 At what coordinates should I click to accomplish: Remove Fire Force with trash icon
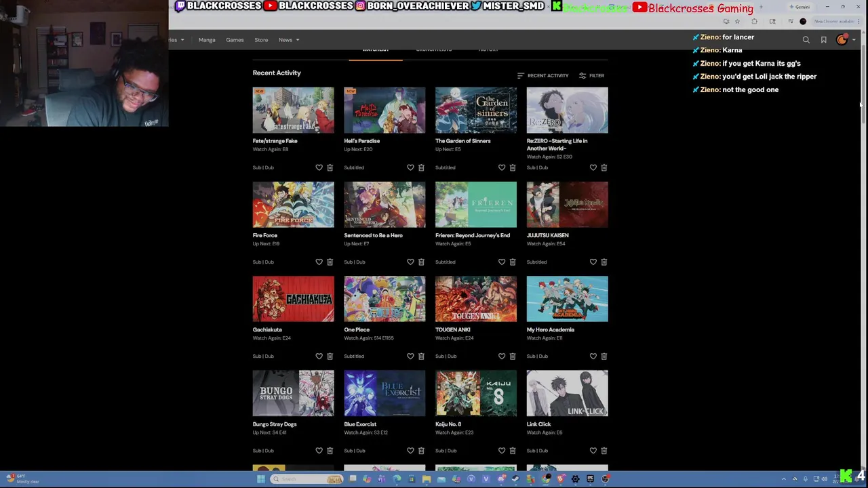click(330, 262)
